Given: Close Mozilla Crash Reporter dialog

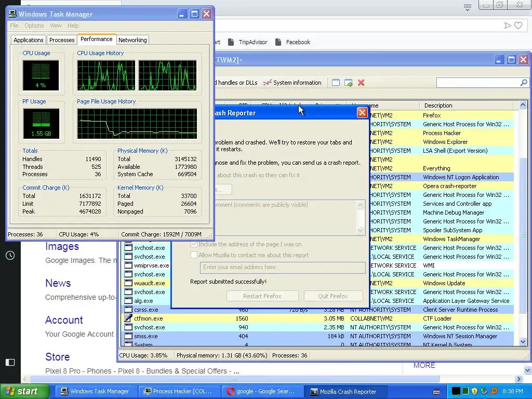Looking at the screenshot, I should pos(362,113).
